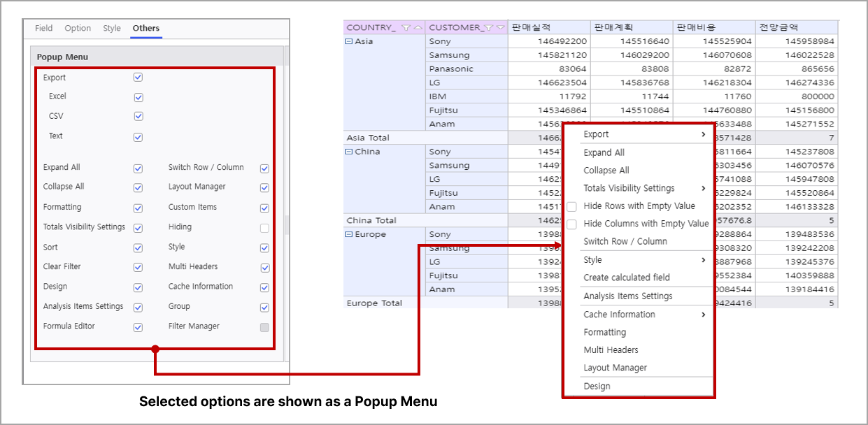Image resolution: width=868 pixels, height=425 pixels.
Task: Click the disabled Filter Manager checkbox
Action: tap(264, 327)
